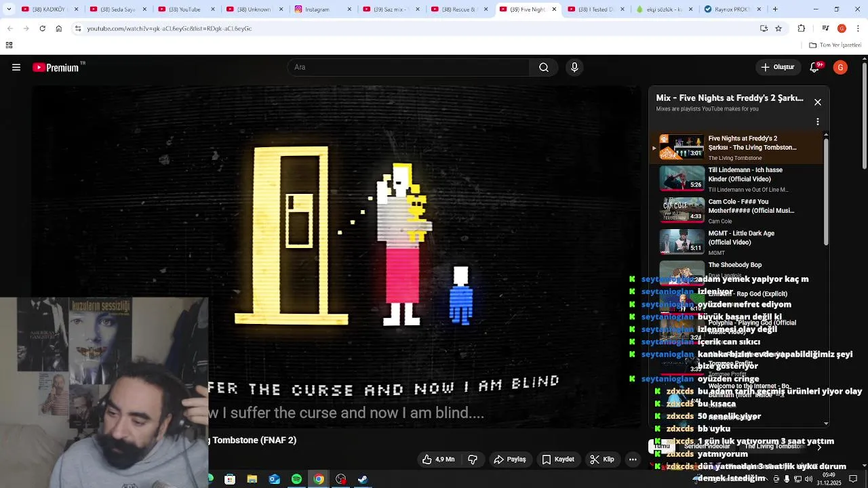This screenshot has height=488, width=868.
Task: Open the YouTube guide hamburger menu
Action: tap(16, 67)
